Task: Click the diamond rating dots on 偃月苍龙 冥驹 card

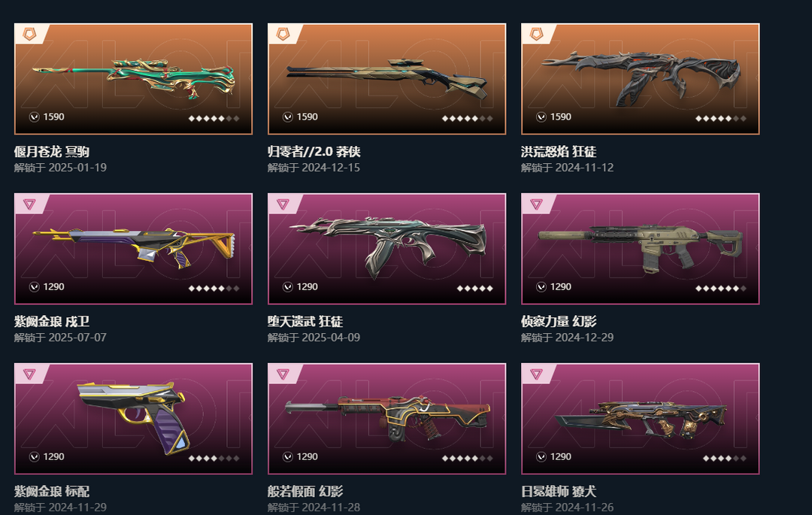Action: point(214,119)
